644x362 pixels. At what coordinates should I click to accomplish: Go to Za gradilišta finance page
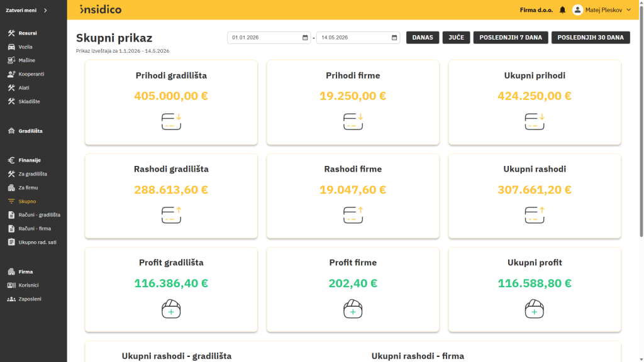33,174
